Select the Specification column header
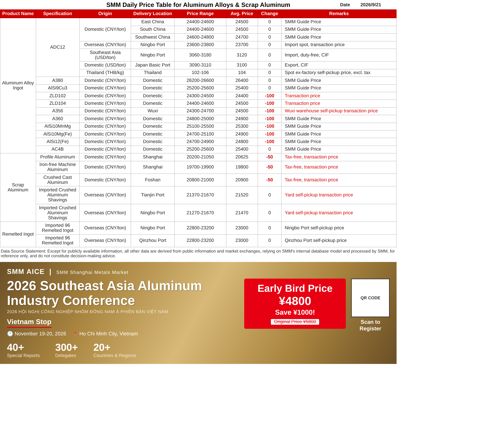The image size is (495, 448). click(58, 13)
